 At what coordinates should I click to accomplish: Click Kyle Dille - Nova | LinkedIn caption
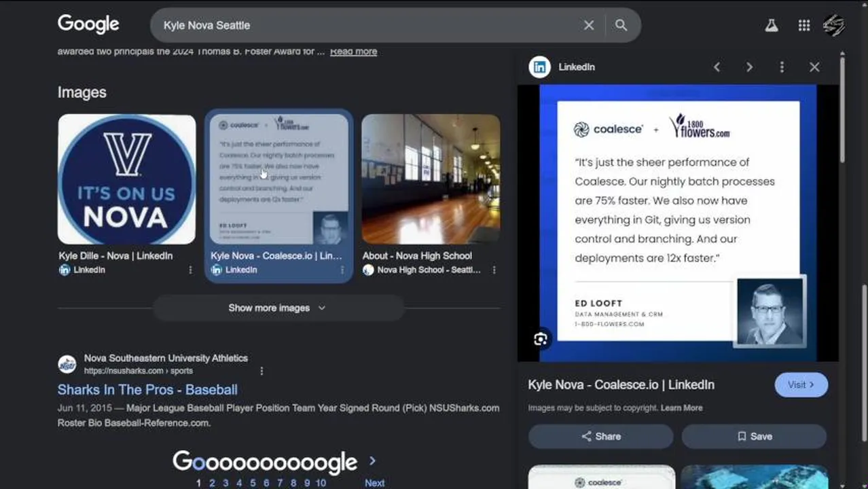pyautogui.click(x=115, y=256)
